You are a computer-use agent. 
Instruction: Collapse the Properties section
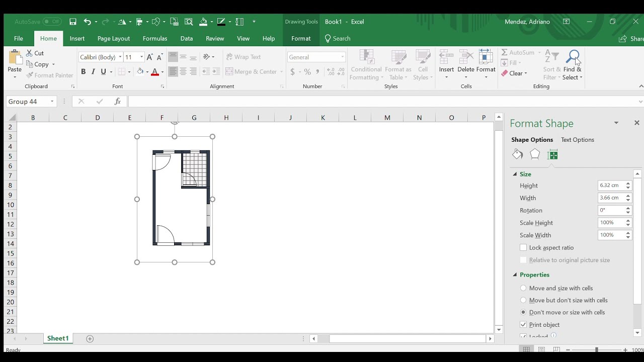(x=515, y=275)
